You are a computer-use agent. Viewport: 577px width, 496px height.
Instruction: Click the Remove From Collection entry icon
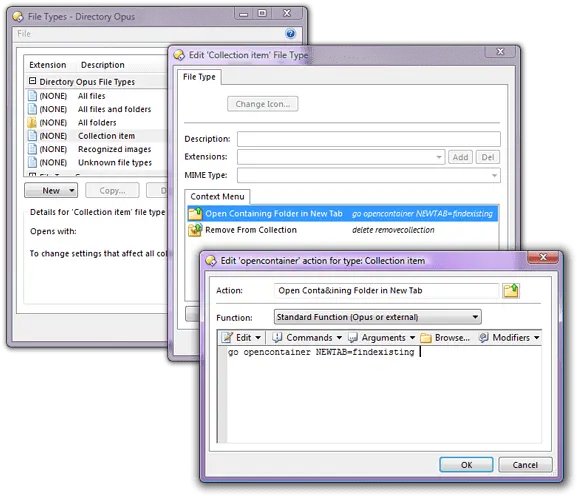[x=195, y=230]
